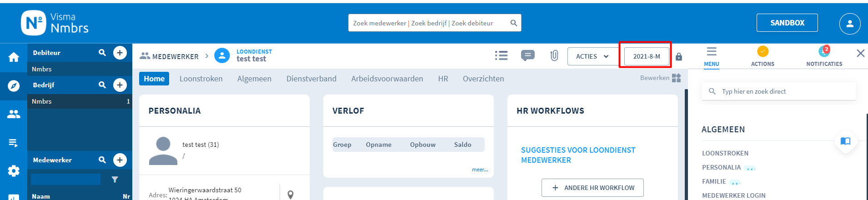The width and height of the screenshot is (868, 200).
Task: Open the Actions tab in side panel
Action: pyautogui.click(x=763, y=57)
